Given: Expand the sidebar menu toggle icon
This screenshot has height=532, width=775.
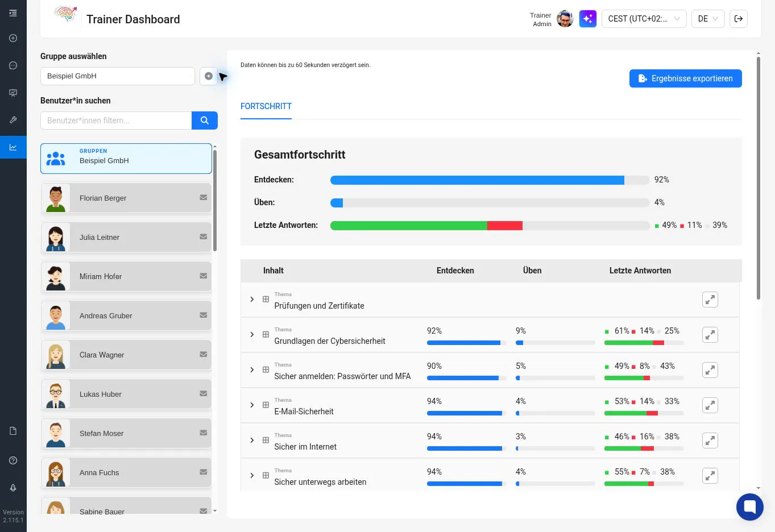Looking at the screenshot, I should coord(13,13).
